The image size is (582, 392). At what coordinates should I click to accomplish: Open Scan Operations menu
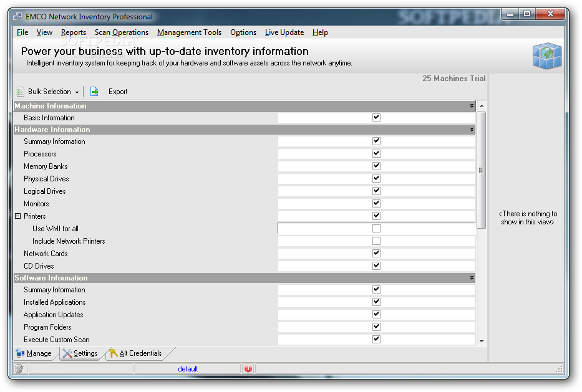click(122, 32)
